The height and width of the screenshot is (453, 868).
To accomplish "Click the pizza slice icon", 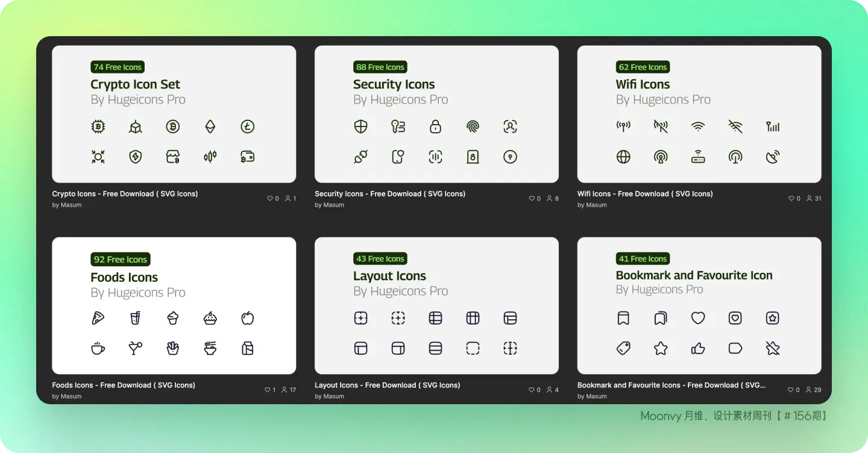I will tap(98, 318).
